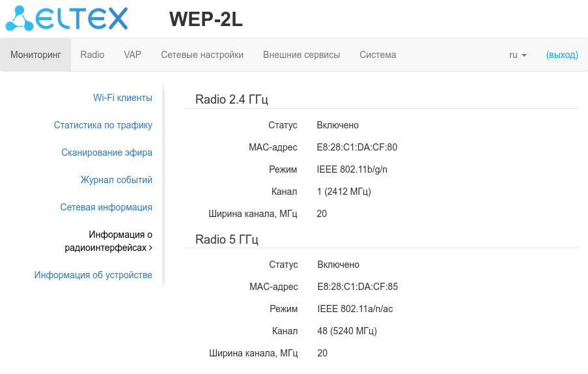The image size is (588, 374).
Task: Open Внешние сервисы tab
Action: point(301,55)
